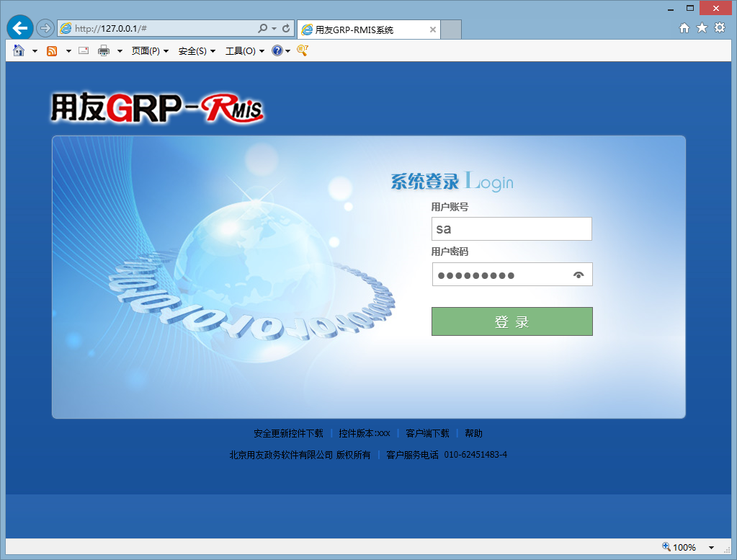The width and height of the screenshot is (737, 560).
Task: Open the browser Tools gear icon
Action: 720,27
